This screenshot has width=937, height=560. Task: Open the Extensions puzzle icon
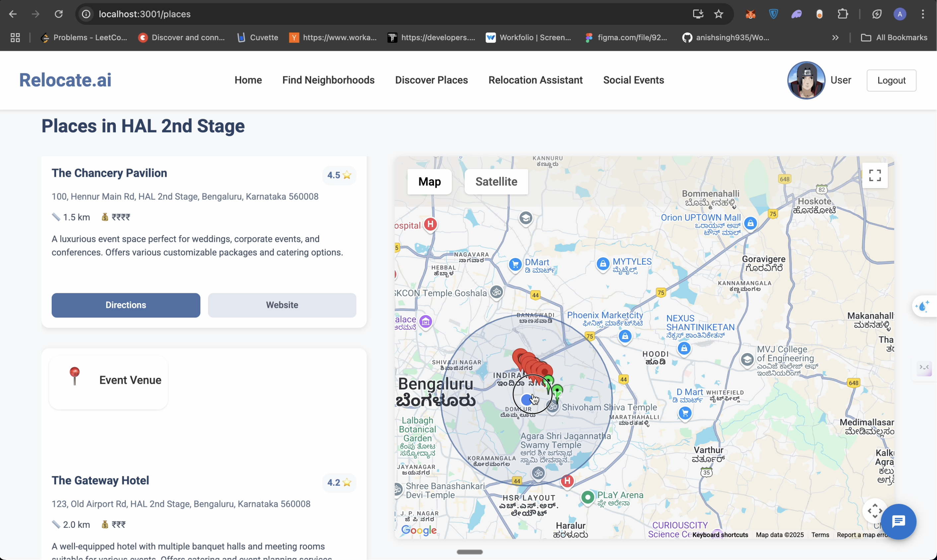843,14
